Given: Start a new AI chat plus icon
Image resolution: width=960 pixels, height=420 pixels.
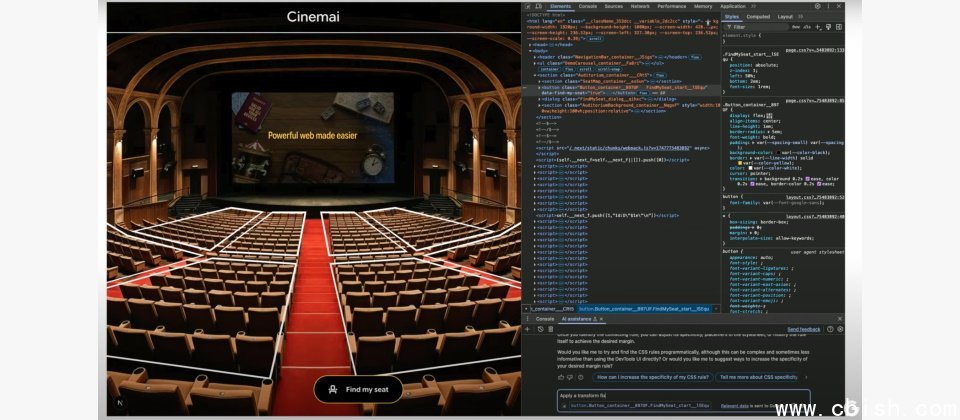Looking at the screenshot, I should [x=527, y=329].
